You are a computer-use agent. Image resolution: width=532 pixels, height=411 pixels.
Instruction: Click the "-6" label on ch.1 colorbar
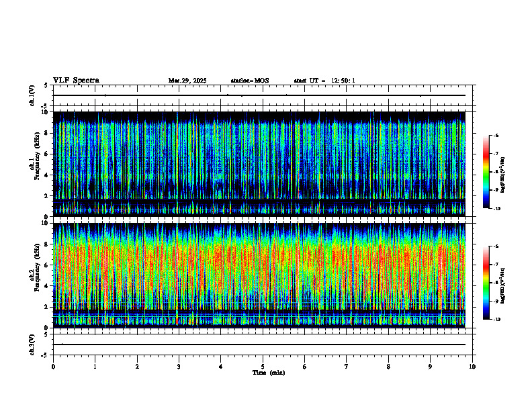pos(496,135)
